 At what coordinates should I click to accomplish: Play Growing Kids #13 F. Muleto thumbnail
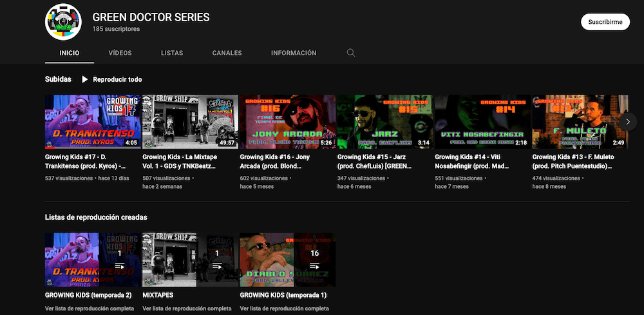click(x=580, y=122)
